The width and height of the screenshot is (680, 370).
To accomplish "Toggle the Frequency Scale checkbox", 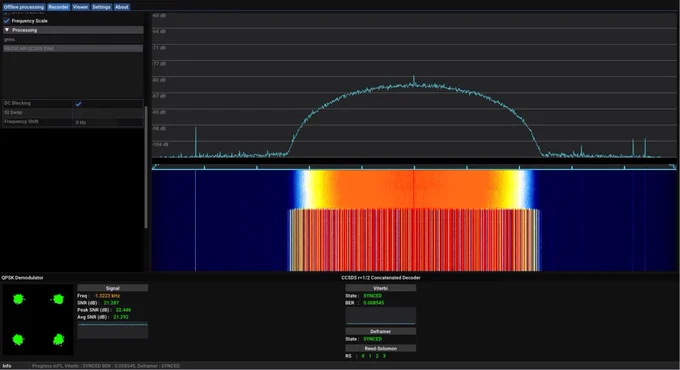I will 7,21.
